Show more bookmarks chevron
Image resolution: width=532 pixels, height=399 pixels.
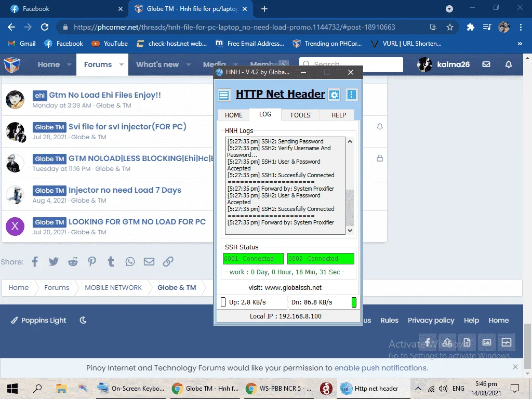(520, 44)
